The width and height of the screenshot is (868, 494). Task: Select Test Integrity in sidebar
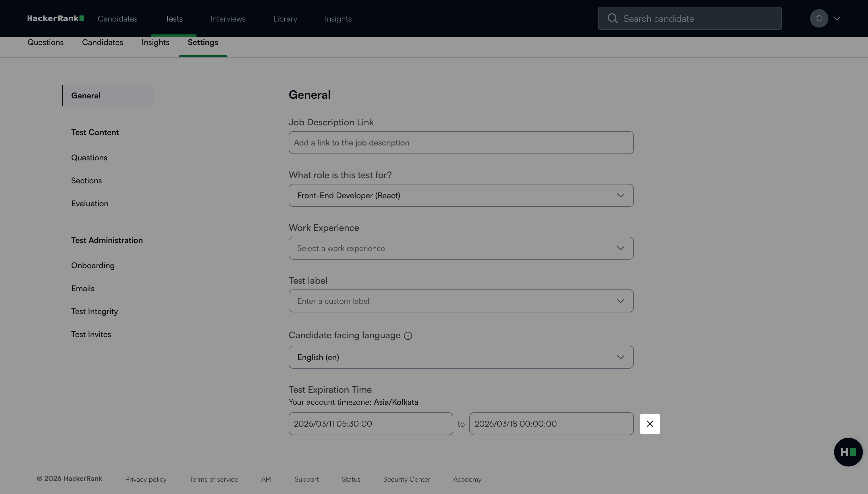(94, 312)
